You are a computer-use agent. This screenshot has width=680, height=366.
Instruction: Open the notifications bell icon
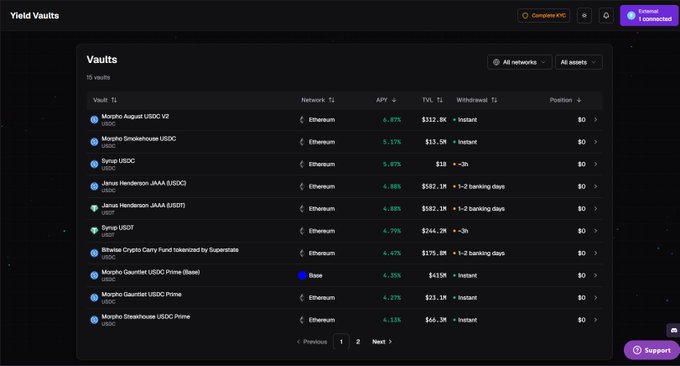(606, 16)
